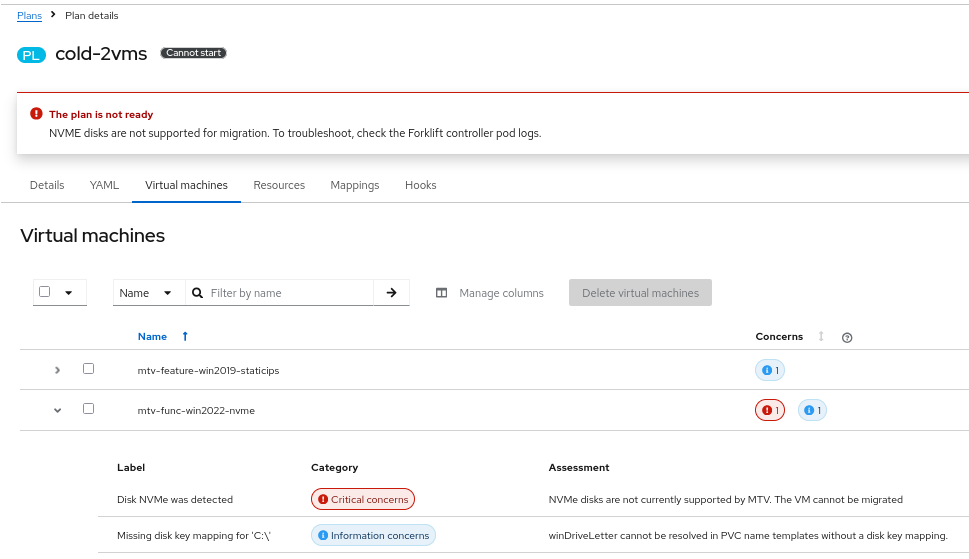Check the mtv-func-win2022-nvme row checkbox
Image resolution: width=969 pixels, height=559 pixels.
(x=88, y=409)
